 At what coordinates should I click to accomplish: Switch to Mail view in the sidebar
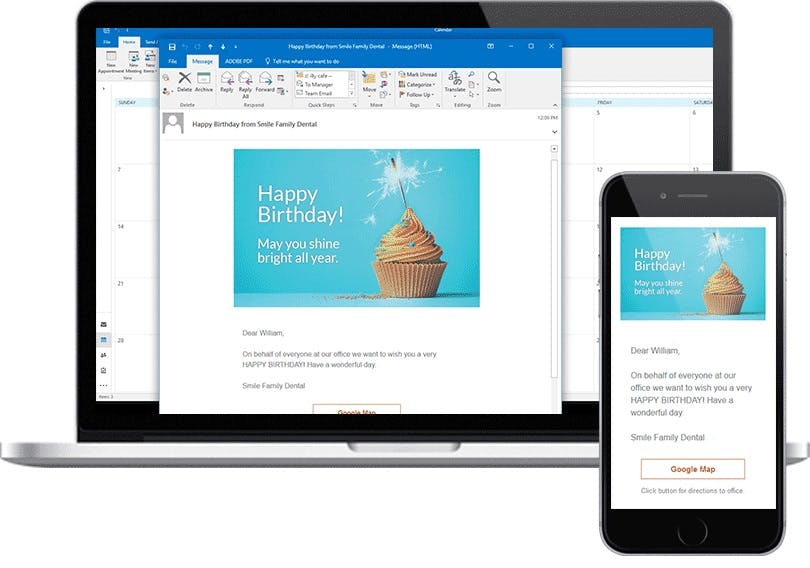point(104,324)
